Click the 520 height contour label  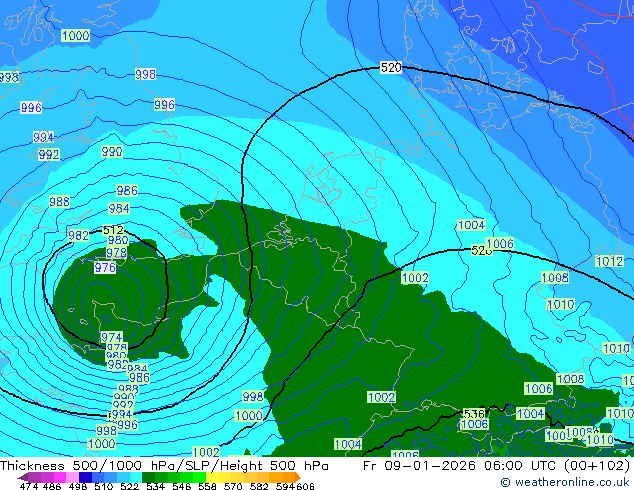point(391,68)
